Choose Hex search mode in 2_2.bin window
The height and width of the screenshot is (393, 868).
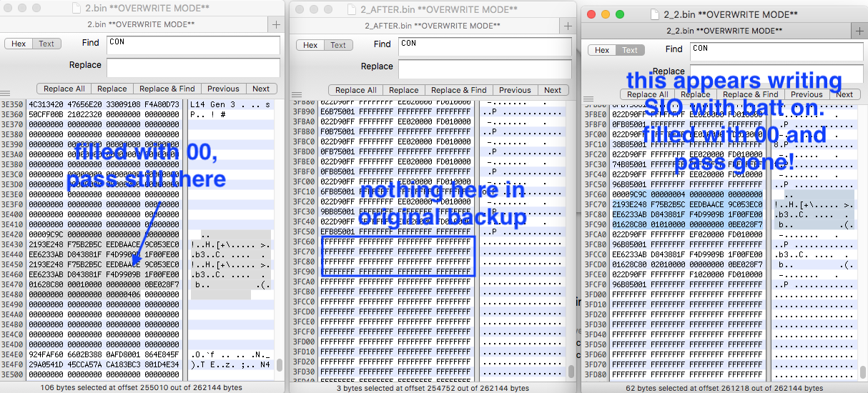[602, 50]
